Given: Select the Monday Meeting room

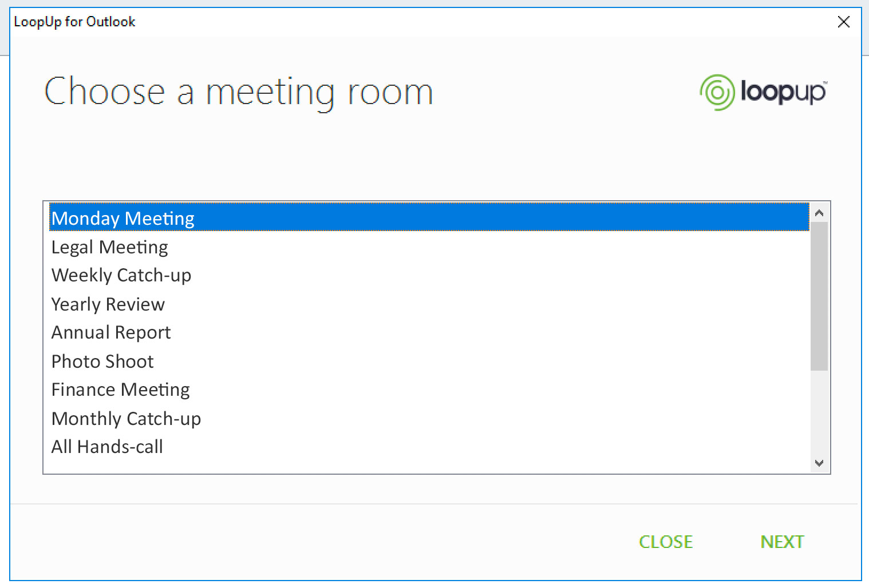Looking at the screenshot, I should pyautogui.click(x=123, y=218).
